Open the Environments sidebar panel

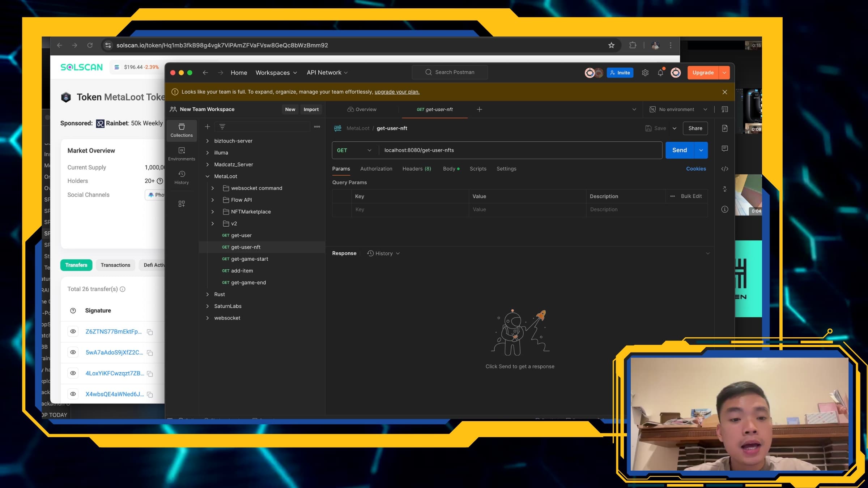pyautogui.click(x=182, y=154)
